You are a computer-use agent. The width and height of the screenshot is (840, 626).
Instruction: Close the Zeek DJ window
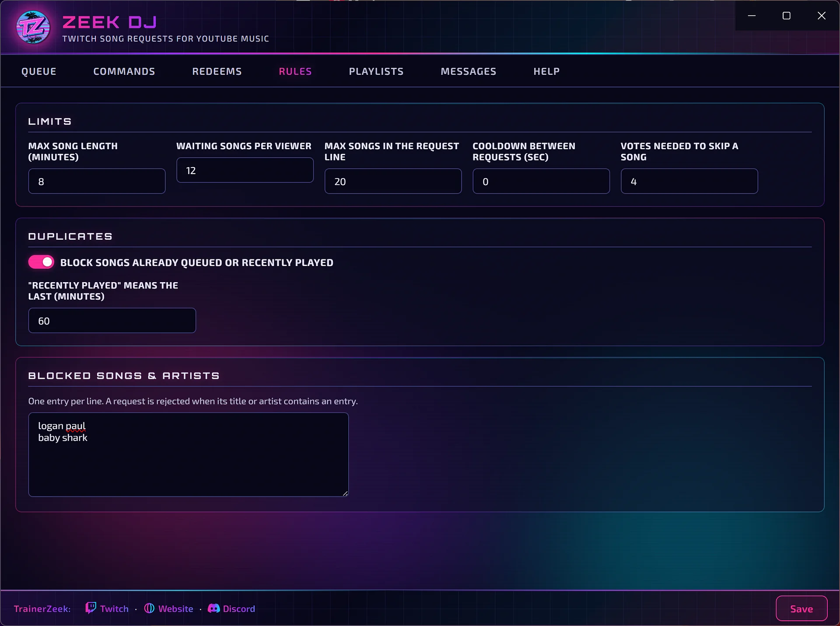822,16
